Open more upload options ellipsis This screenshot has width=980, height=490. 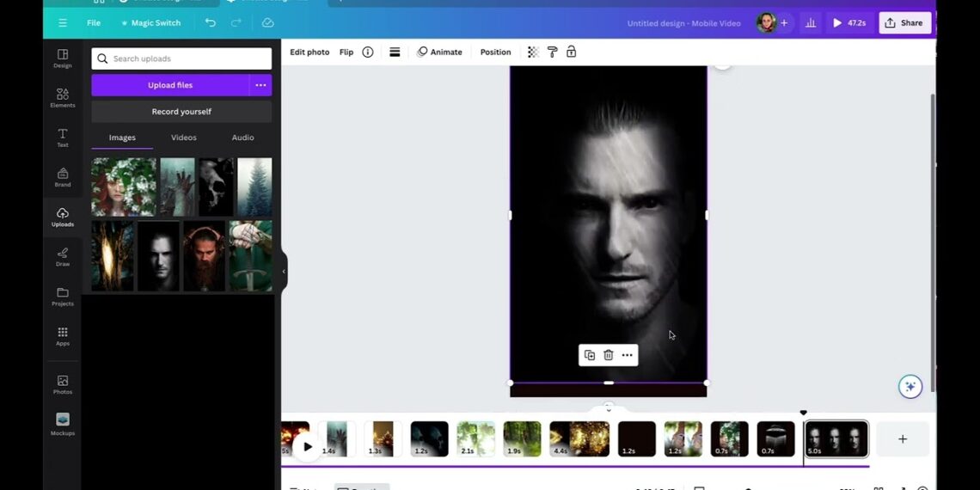click(260, 85)
